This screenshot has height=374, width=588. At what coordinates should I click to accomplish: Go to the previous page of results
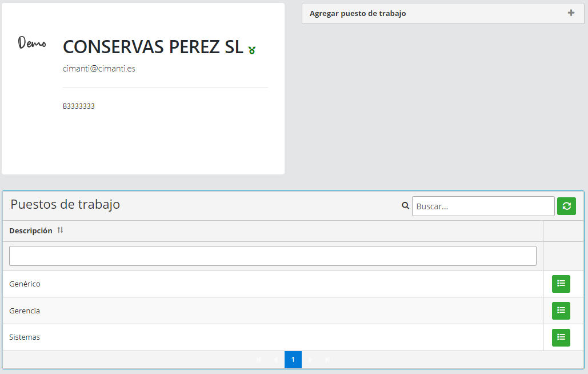point(276,360)
